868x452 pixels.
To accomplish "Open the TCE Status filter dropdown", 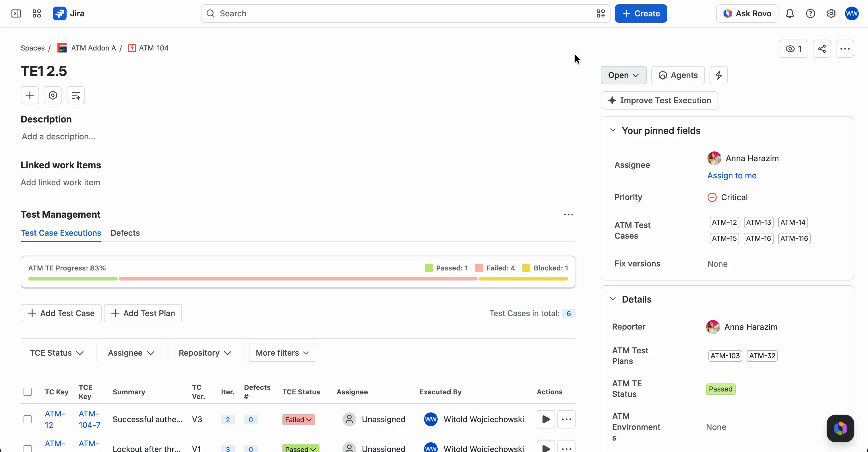I will point(57,353).
